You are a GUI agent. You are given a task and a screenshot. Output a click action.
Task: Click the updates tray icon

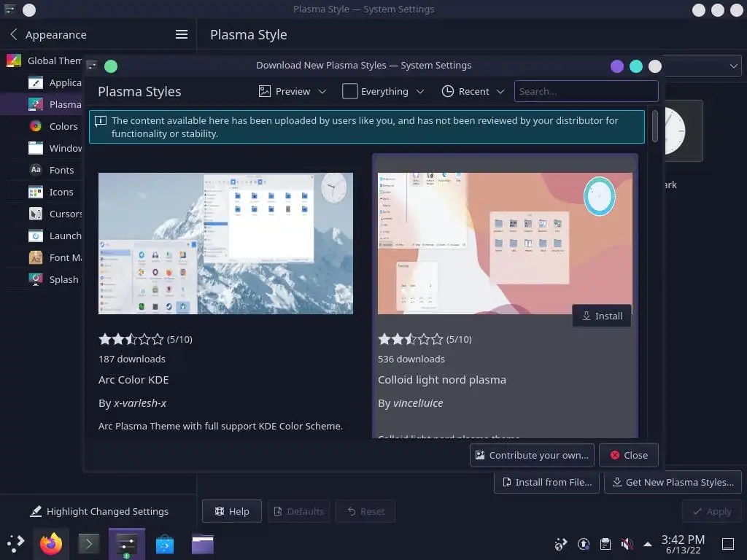[584, 544]
